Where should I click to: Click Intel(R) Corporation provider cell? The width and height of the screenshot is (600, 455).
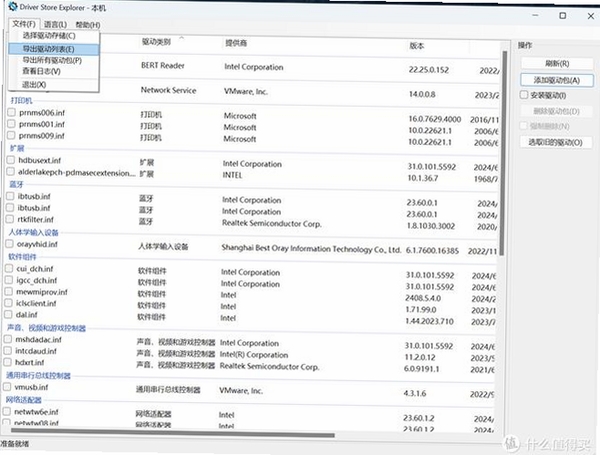[x=254, y=355]
